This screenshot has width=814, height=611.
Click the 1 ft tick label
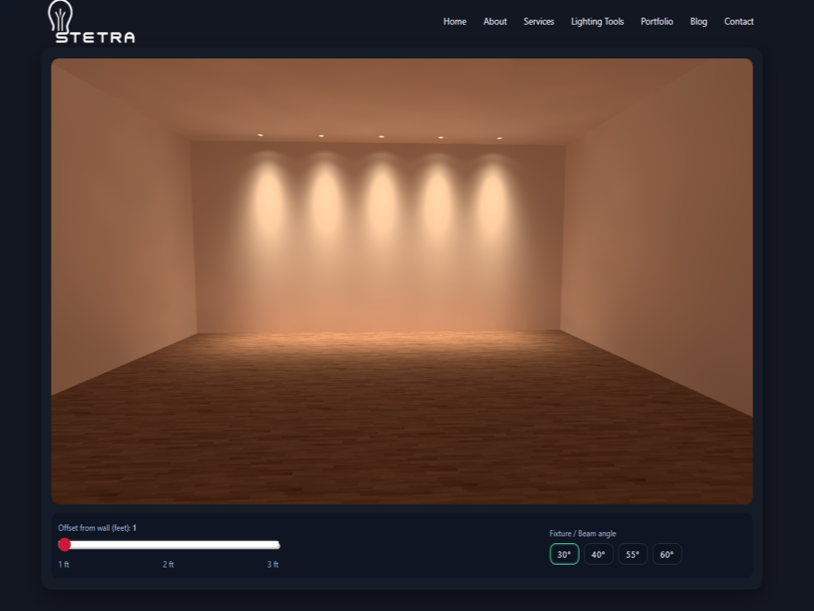[63, 564]
